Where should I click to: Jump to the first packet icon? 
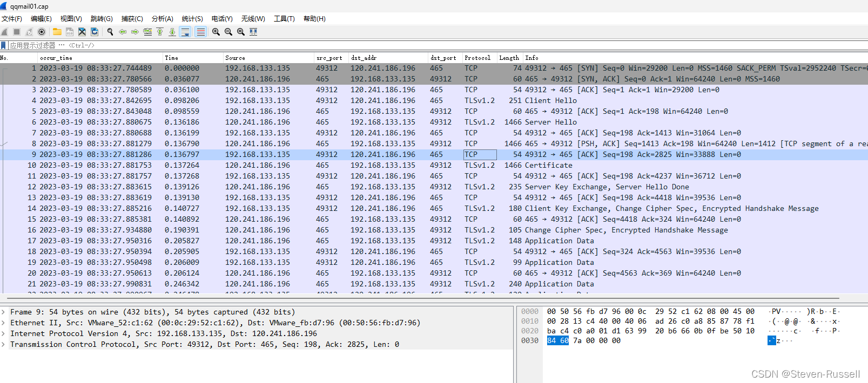[160, 32]
